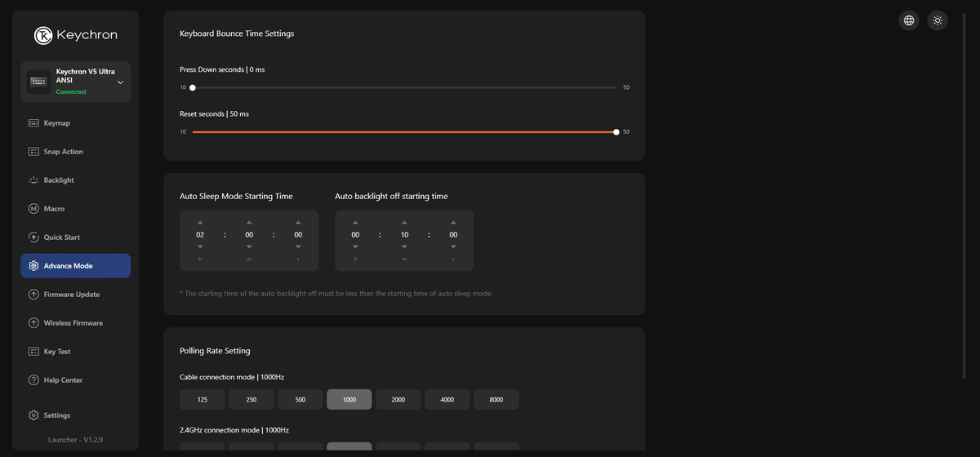Viewport: 980px width, 457px height.
Task: Click the Keychron logo
Action: 75,35
